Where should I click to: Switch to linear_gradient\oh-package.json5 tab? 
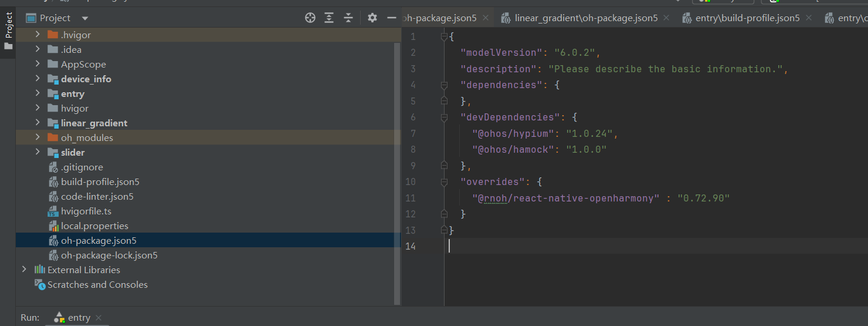click(x=586, y=18)
